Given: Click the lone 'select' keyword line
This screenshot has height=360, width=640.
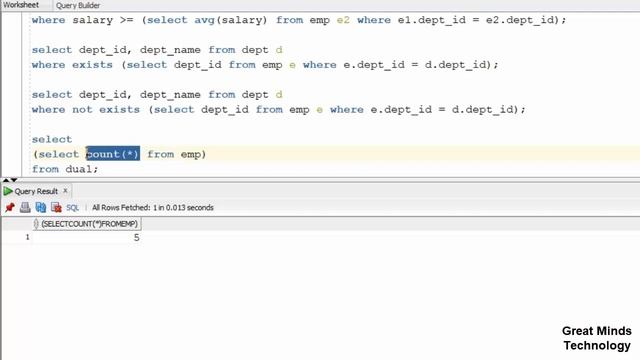Looking at the screenshot, I should (x=52, y=139).
